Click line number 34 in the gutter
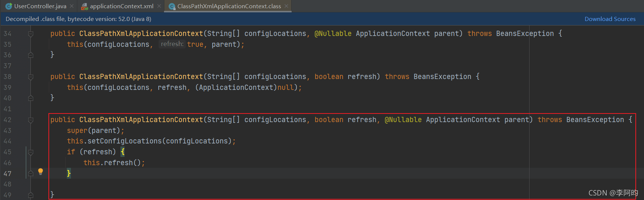 [x=8, y=34]
